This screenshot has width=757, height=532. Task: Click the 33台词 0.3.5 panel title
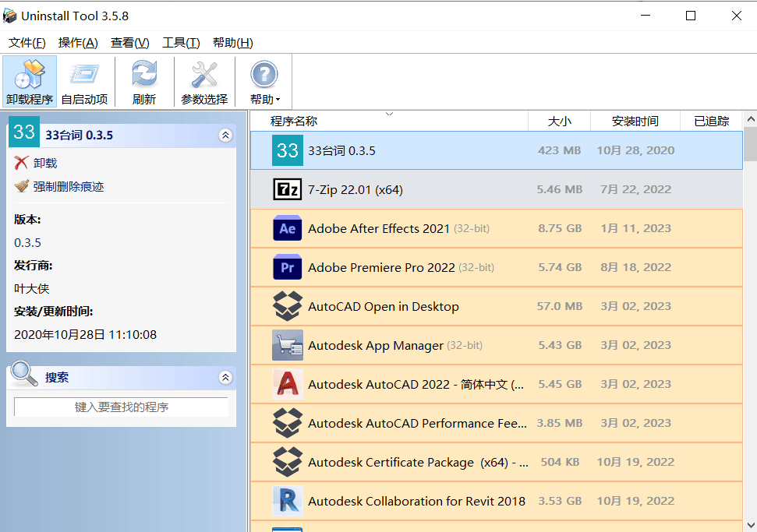click(80, 136)
